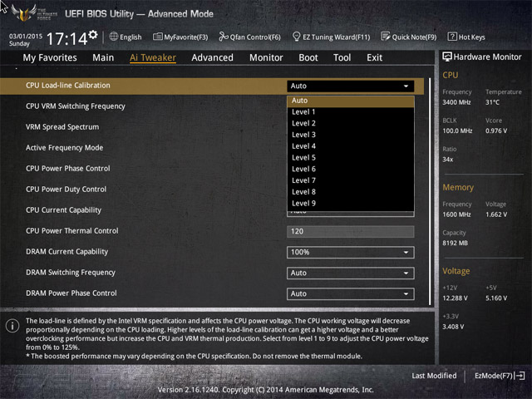Screen dimensions: 532x399
Task: Click the 17:14 clock display
Action: pyautogui.click(x=66, y=38)
